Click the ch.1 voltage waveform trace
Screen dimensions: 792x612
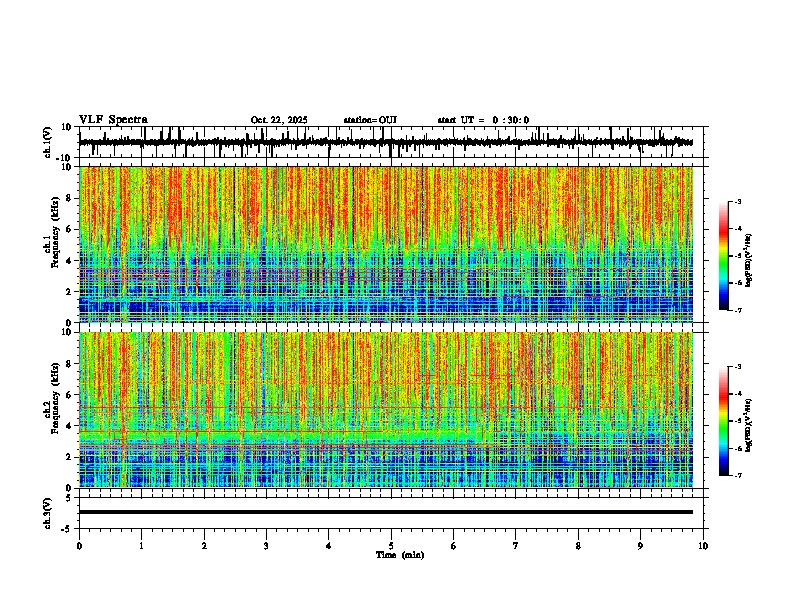(386, 142)
